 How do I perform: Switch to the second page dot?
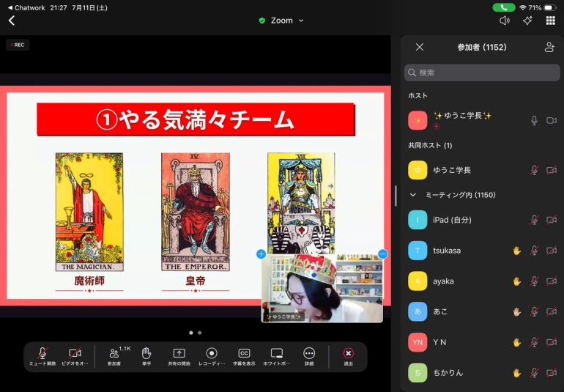pos(200,333)
